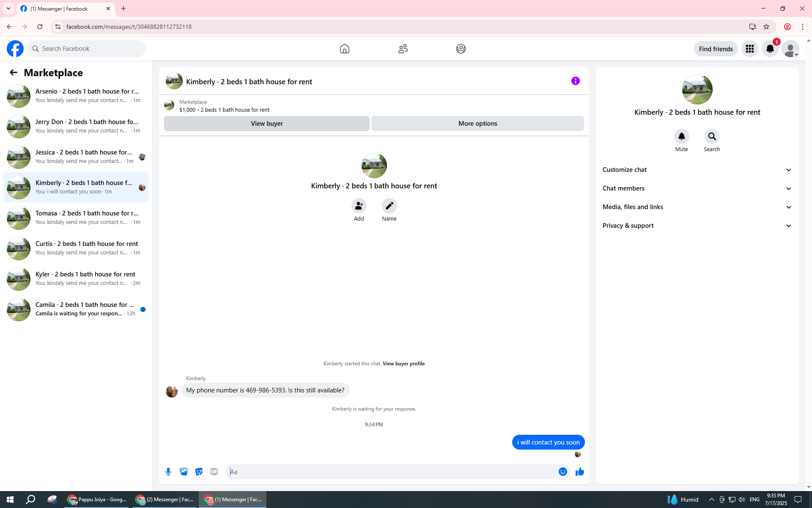Search in the Kimberly conversation
The width and height of the screenshot is (812, 508).
712,136
